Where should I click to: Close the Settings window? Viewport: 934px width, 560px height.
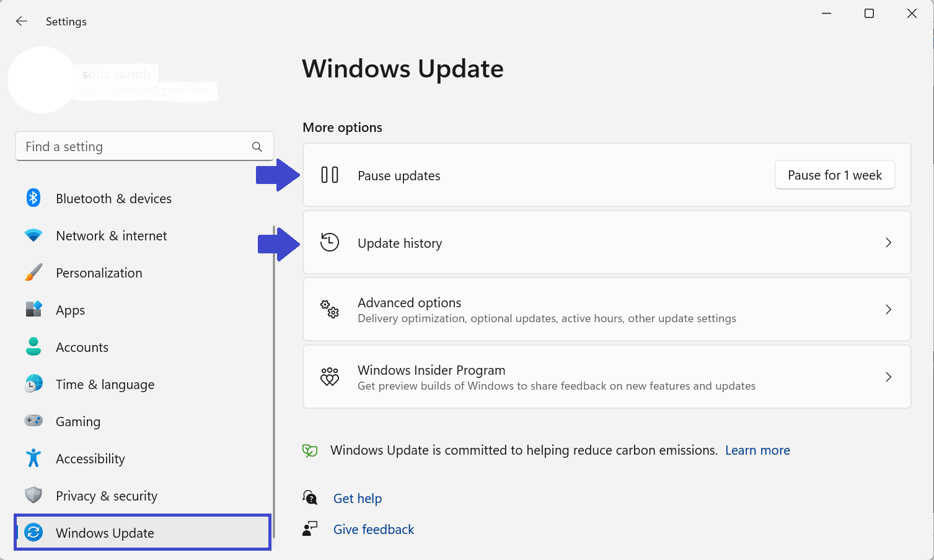912,14
